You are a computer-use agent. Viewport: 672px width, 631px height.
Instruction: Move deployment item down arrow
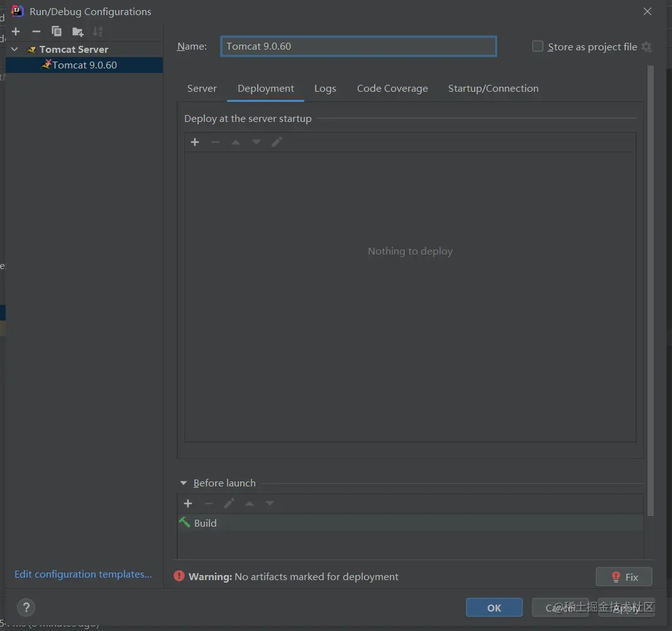pos(256,142)
